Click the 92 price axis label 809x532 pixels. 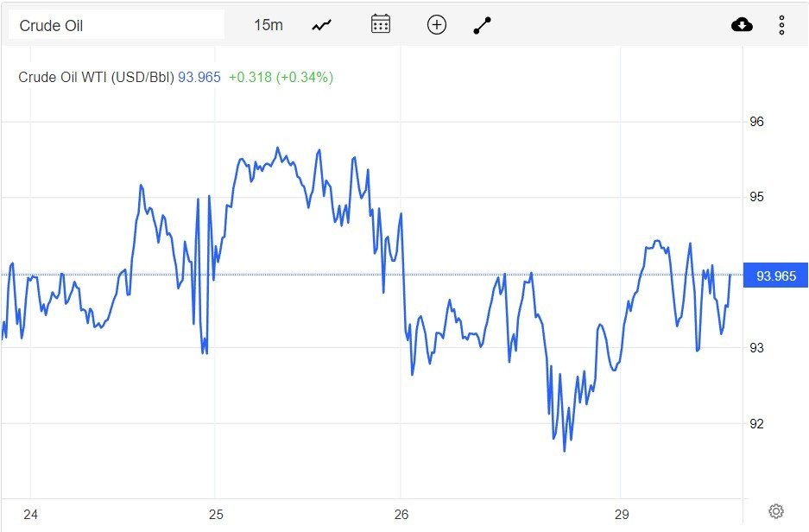(x=756, y=424)
